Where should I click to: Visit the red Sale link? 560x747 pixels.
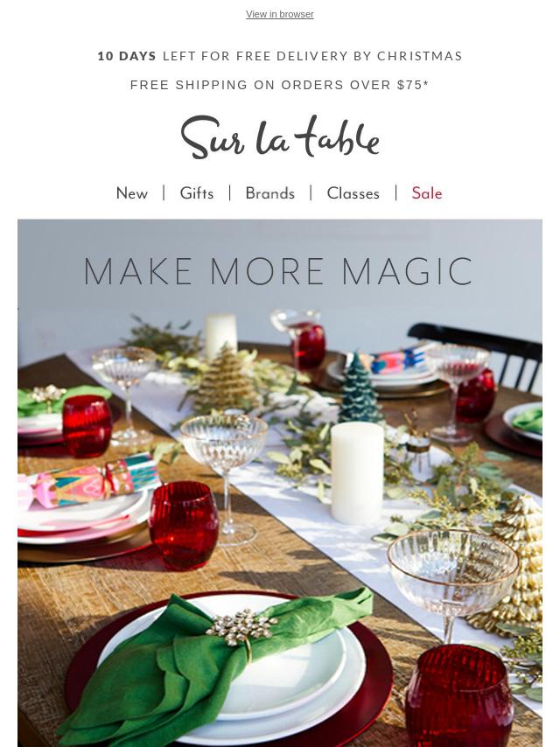(427, 193)
